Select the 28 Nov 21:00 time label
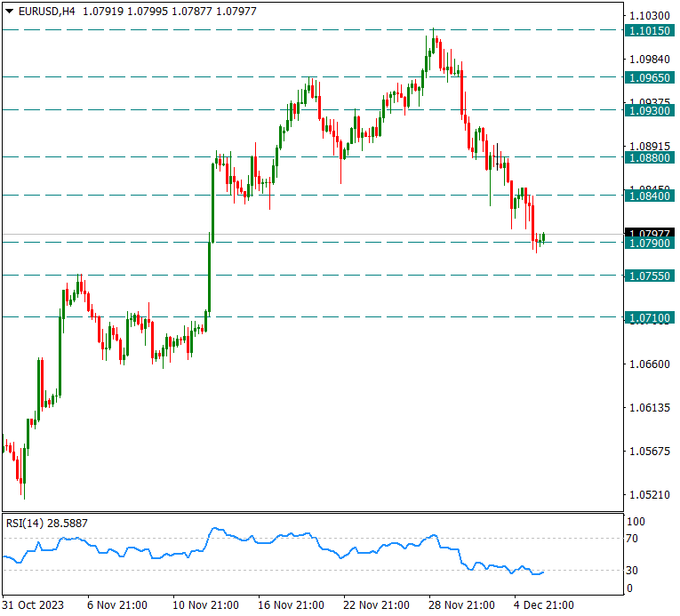 click(461, 605)
